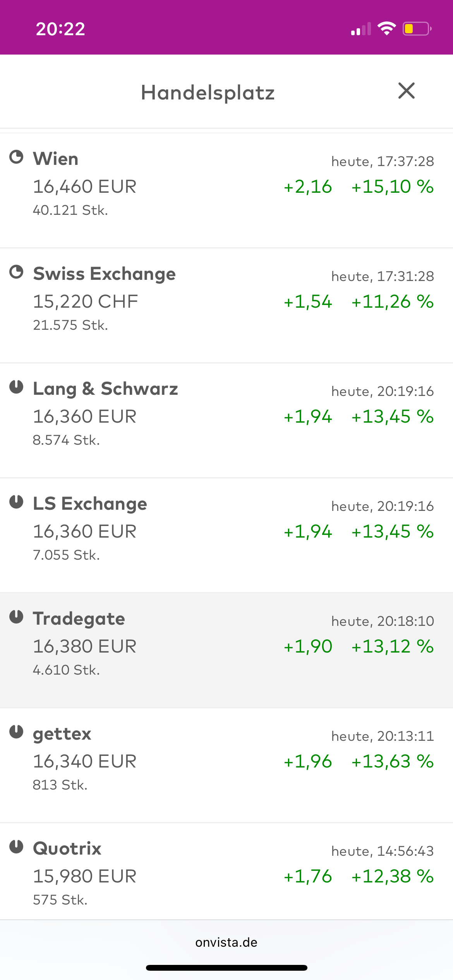Viewport: 453px width, 980px height.
Task: Tap the Tradegate +13,12 % change
Action: point(392,646)
